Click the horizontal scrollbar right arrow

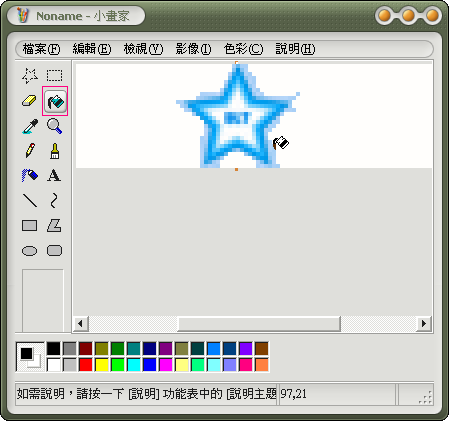(x=424, y=323)
